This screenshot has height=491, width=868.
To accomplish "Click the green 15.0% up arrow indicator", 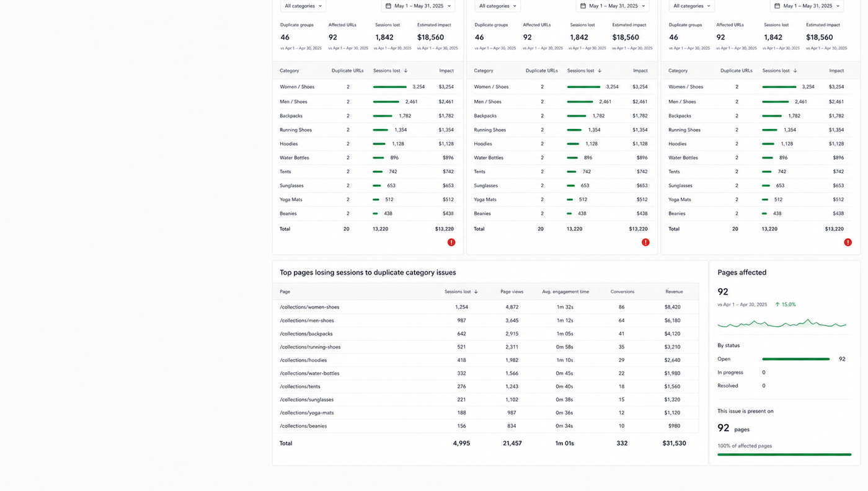I will (777, 304).
